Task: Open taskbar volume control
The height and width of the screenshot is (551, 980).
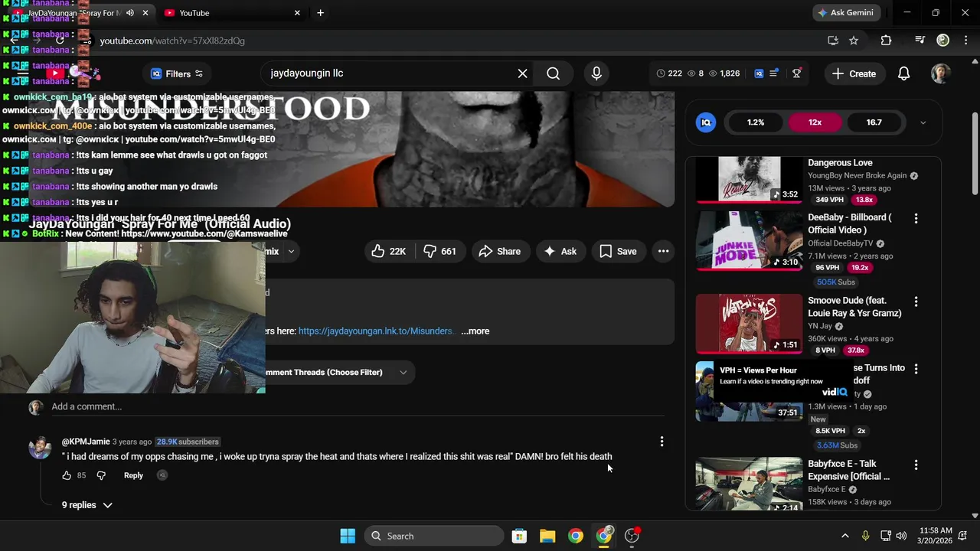Action: tap(901, 536)
